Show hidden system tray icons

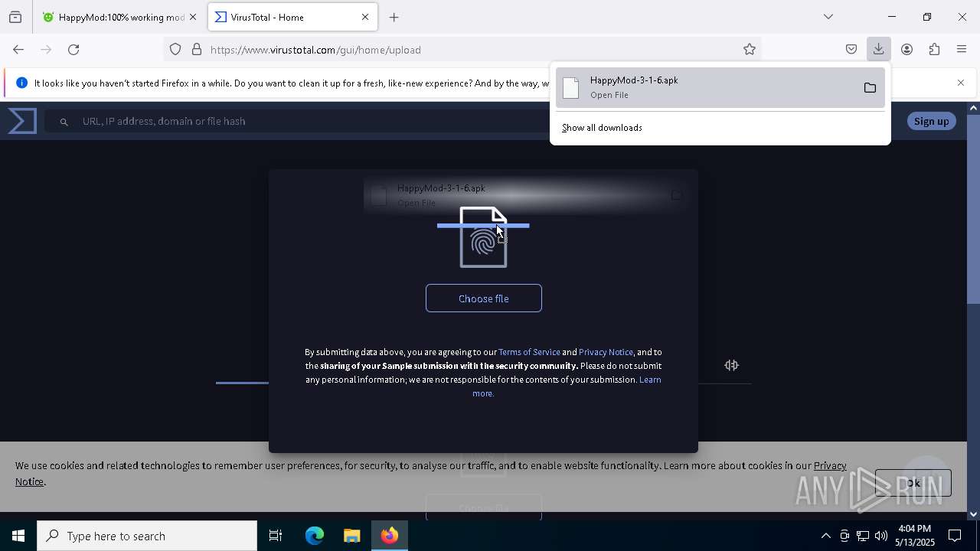825,536
